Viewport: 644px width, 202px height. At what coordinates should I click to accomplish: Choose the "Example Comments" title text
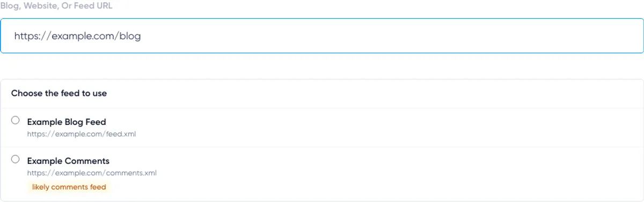pos(68,161)
